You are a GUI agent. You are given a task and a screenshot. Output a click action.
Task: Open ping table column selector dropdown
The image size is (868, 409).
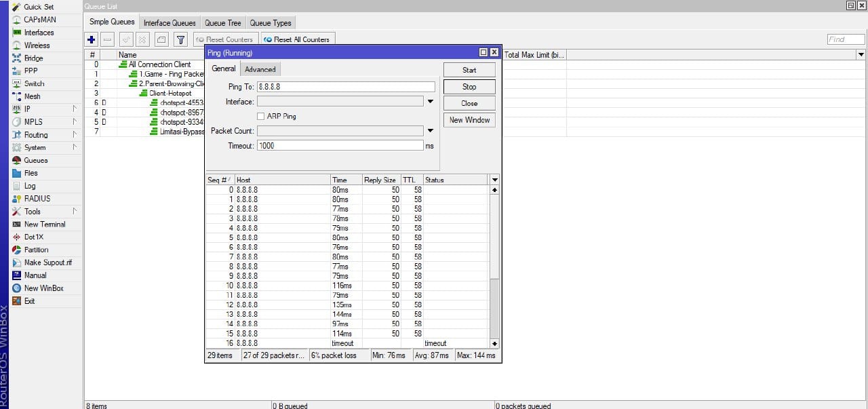click(494, 180)
